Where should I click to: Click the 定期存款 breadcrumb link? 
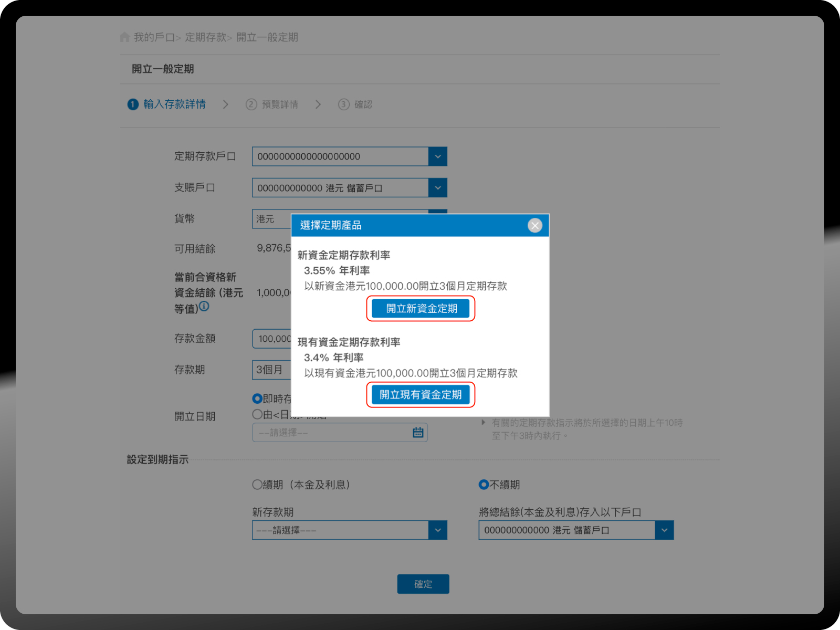point(205,37)
